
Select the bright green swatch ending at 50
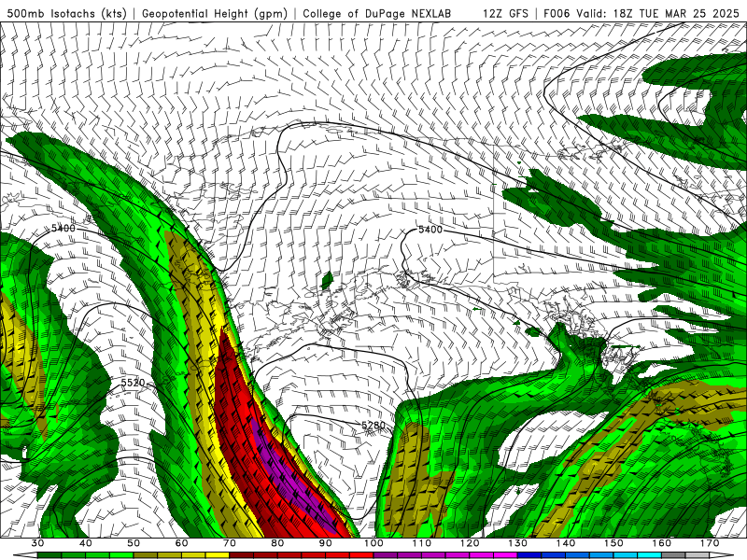tap(121, 555)
